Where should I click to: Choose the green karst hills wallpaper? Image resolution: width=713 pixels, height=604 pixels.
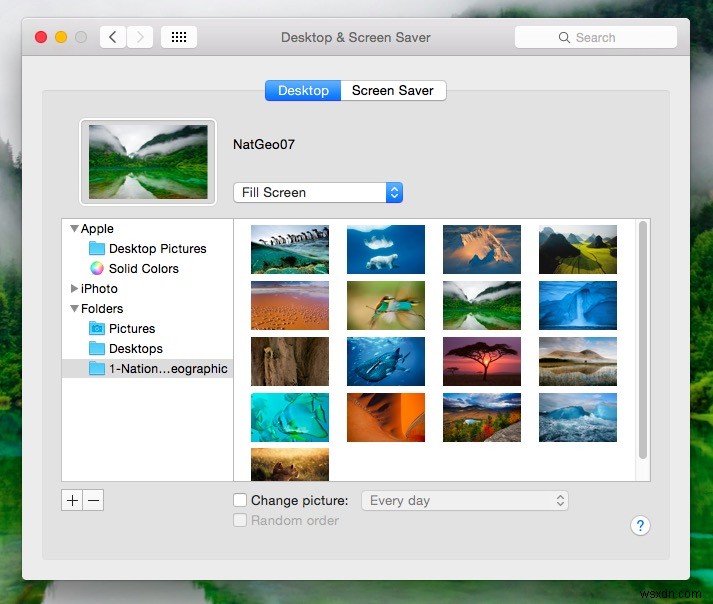pyautogui.click(x=578, y=249)
